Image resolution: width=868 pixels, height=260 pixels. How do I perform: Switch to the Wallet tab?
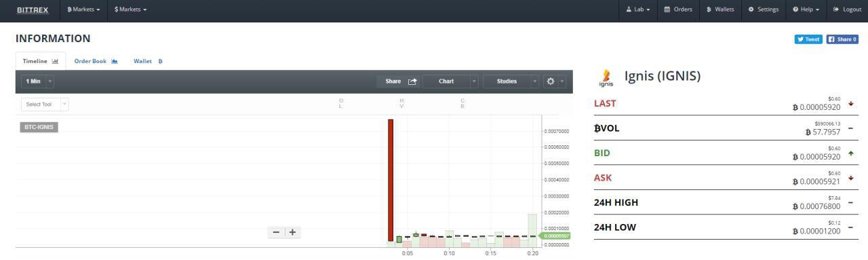pos(148,61)
